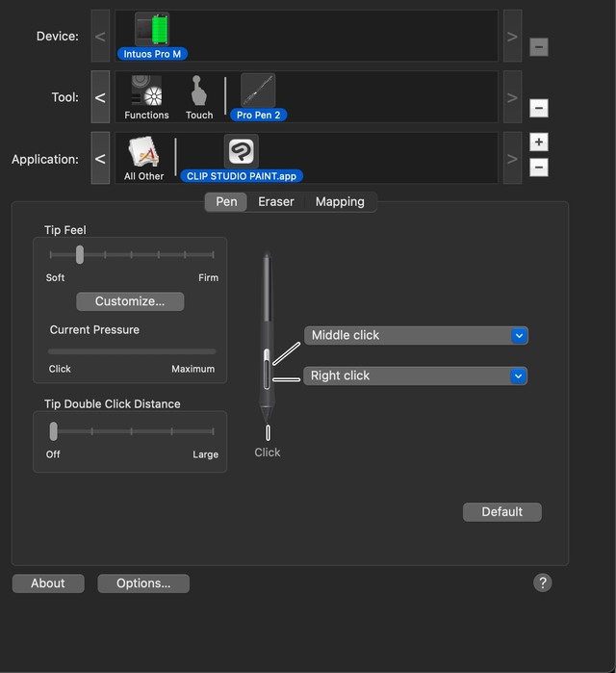Click the Default button
The image size is (616, 673).
(501, 512)
